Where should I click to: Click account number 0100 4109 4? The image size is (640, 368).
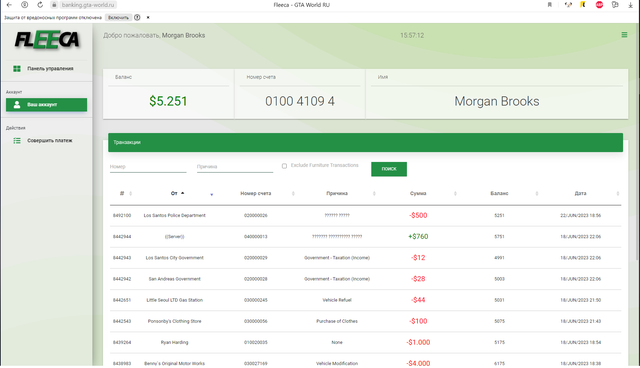[x=300, y=101]
